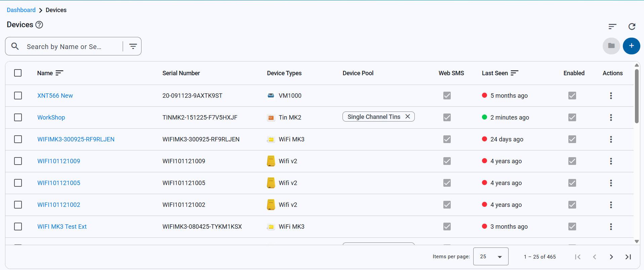Go to next page of devices
This screenshot has width=644, height=270.
coord(611,257)
